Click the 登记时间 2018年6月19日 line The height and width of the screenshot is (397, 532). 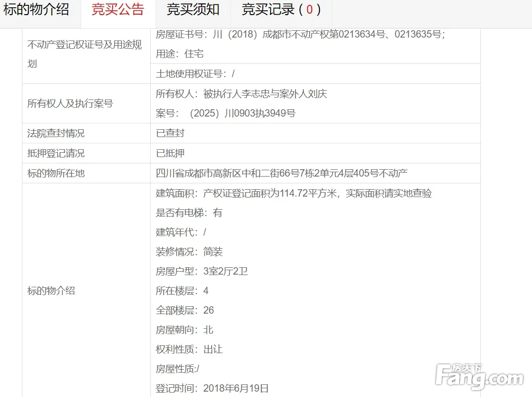pos(212,389)
